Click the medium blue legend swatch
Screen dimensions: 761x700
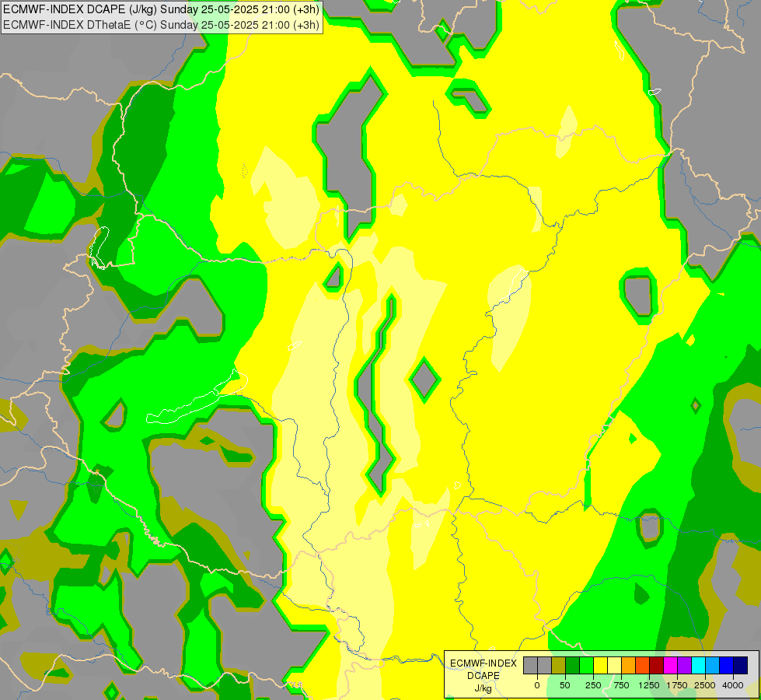tap(727, 665)
